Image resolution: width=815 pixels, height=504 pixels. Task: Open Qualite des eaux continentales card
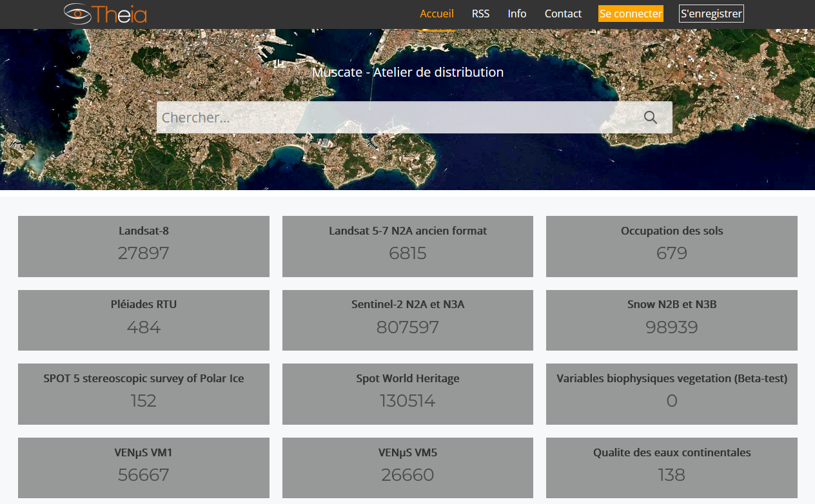[672, 468]
